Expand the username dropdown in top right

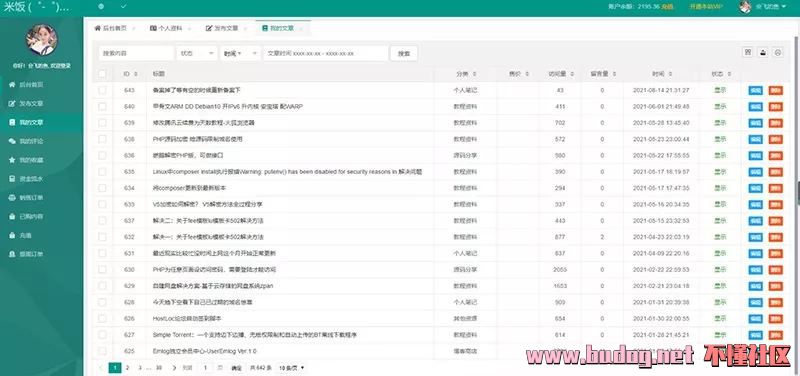coord(784,7)
